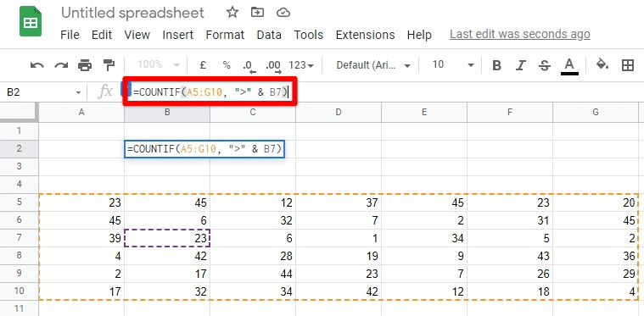Click cell B7 containing 23
644x316 pixels.
pos(167,238)
